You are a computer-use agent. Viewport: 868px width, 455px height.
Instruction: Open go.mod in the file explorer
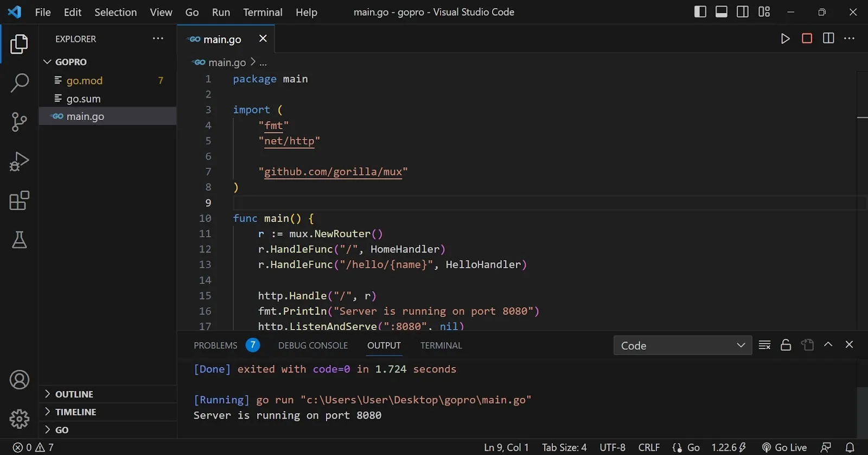[108, 80]
